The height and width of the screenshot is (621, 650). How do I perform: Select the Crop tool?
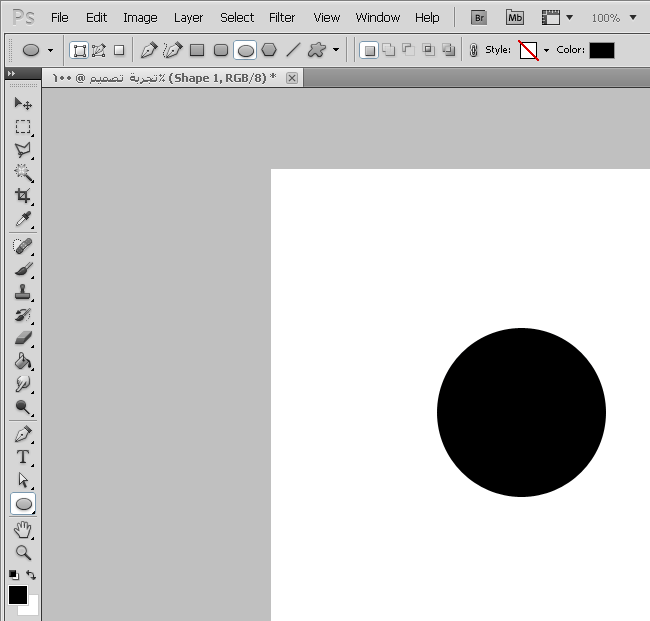coord(22,196)
